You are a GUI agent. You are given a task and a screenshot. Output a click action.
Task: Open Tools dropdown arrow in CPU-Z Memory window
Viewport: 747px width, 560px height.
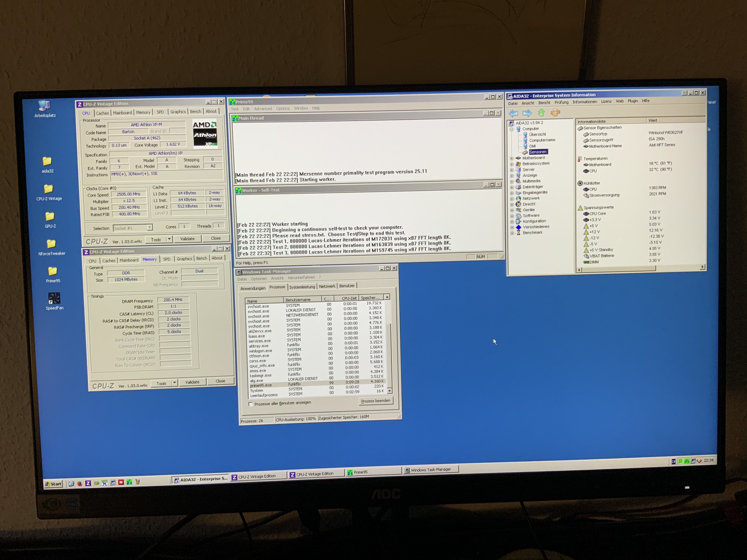pyautogui.click(x=175, y=383)
